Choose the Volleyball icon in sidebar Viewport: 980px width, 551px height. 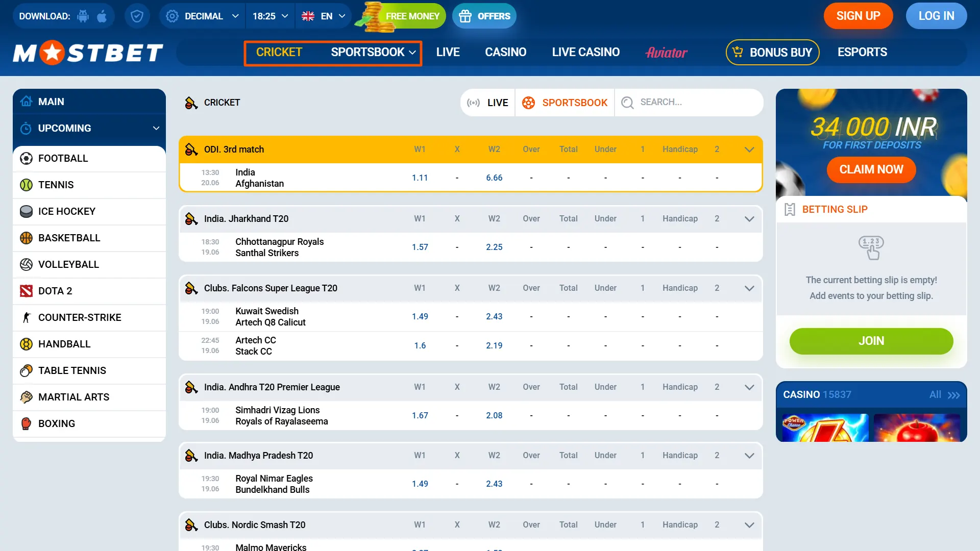click(26, 265)
